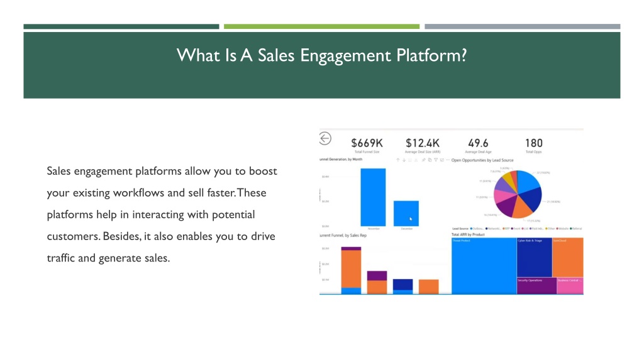
Task: Click the all-orange fourth sales rep bar
Action: click(x=429, y=287)
